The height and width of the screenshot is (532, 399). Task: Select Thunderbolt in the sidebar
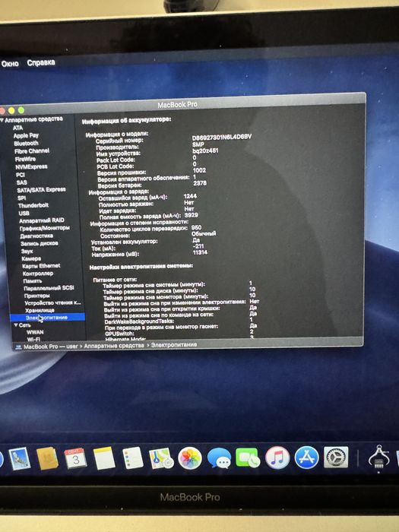33,205
